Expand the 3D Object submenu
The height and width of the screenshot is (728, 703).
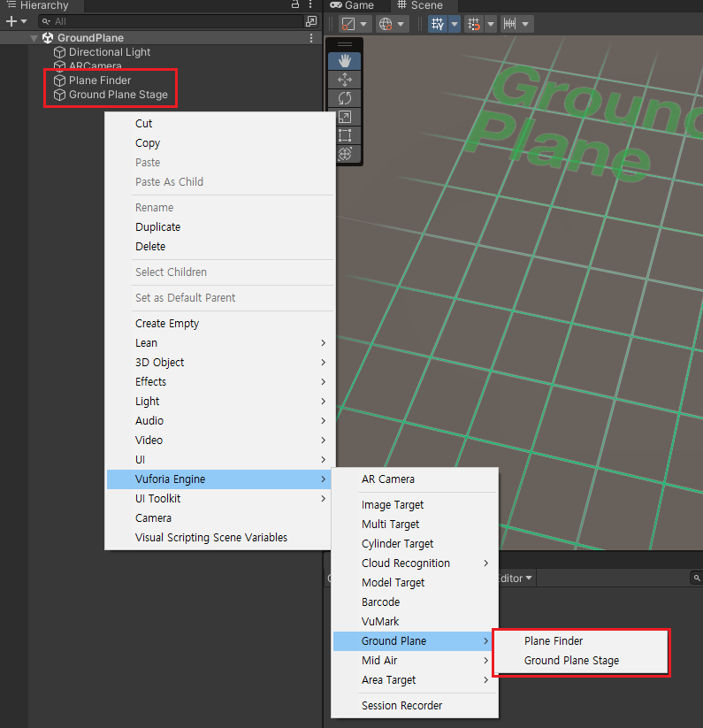coord(218,363)
